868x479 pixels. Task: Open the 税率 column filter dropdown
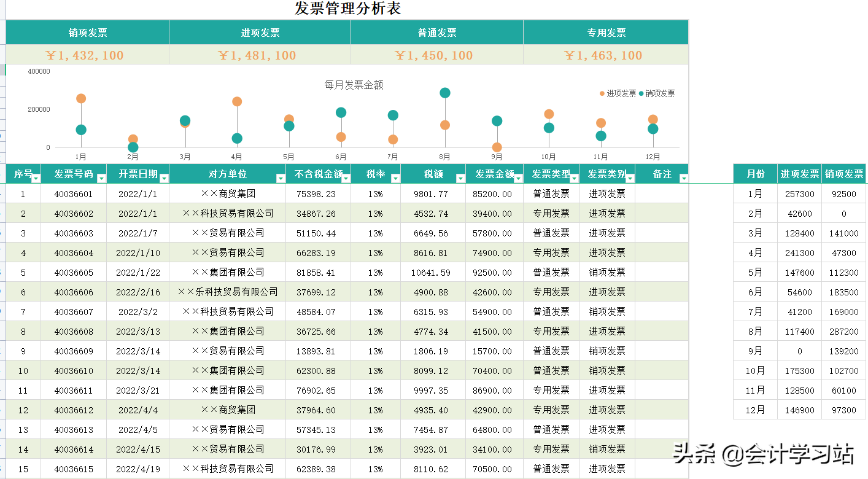click(395, 178)
